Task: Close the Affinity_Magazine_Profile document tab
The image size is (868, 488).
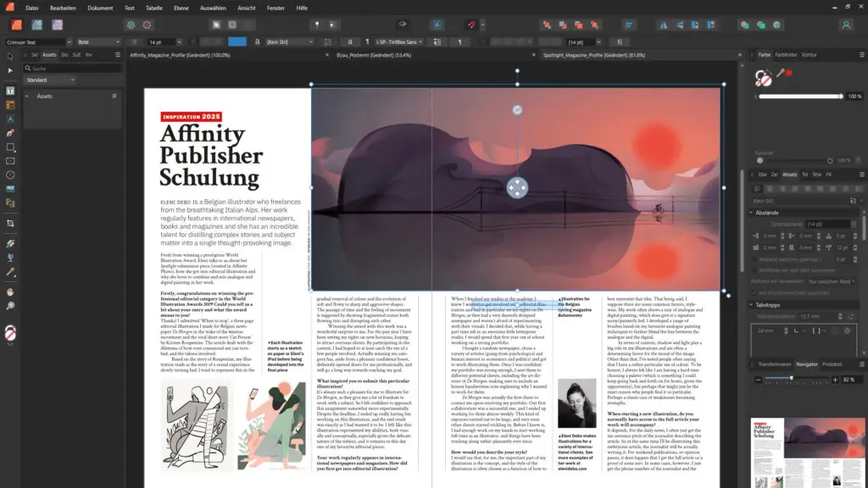Action: (x=326, y=55)
